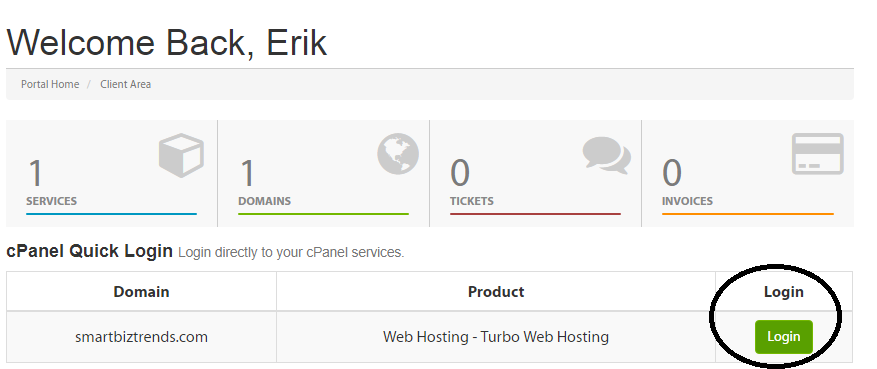Screen dimensions: 877x369
Task: Click the INVOICES label text
Action: point(687,201)
